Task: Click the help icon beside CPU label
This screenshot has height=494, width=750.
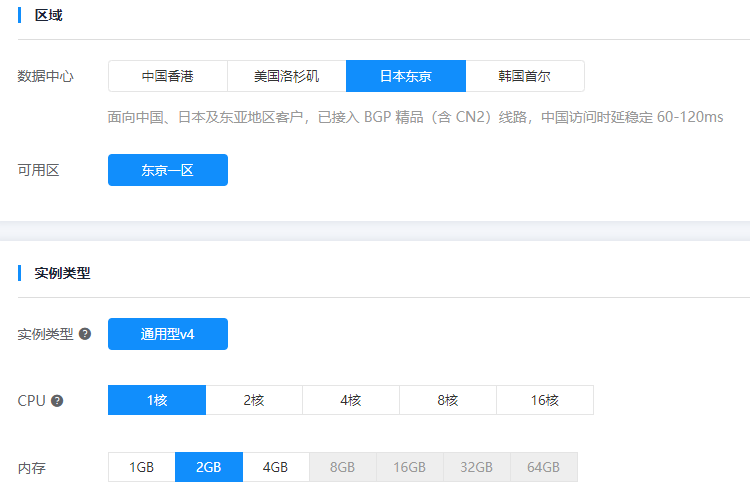Action: 57,400
